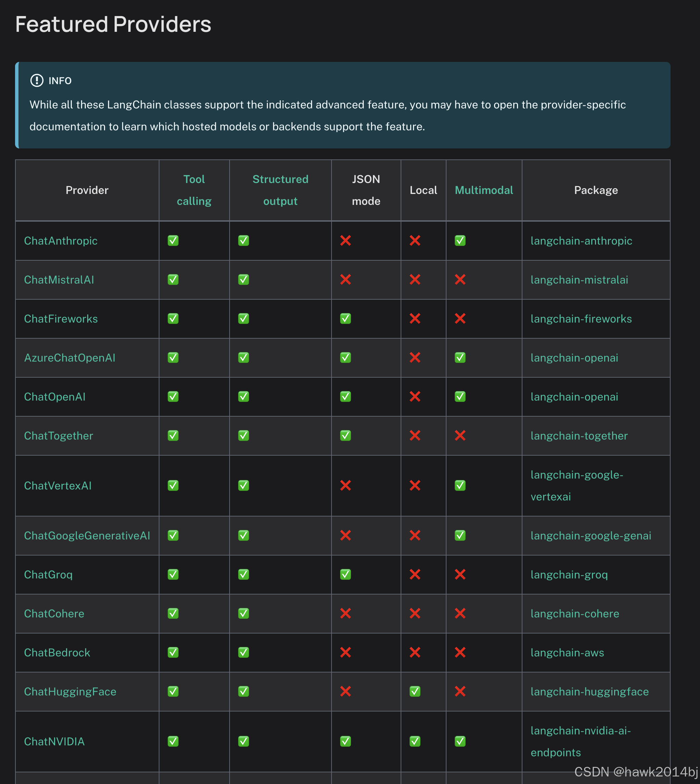Viewport: 700px width, 784px height.
Task: Click ChatAnthropic's JSON mode red cross
Action: 346,241
